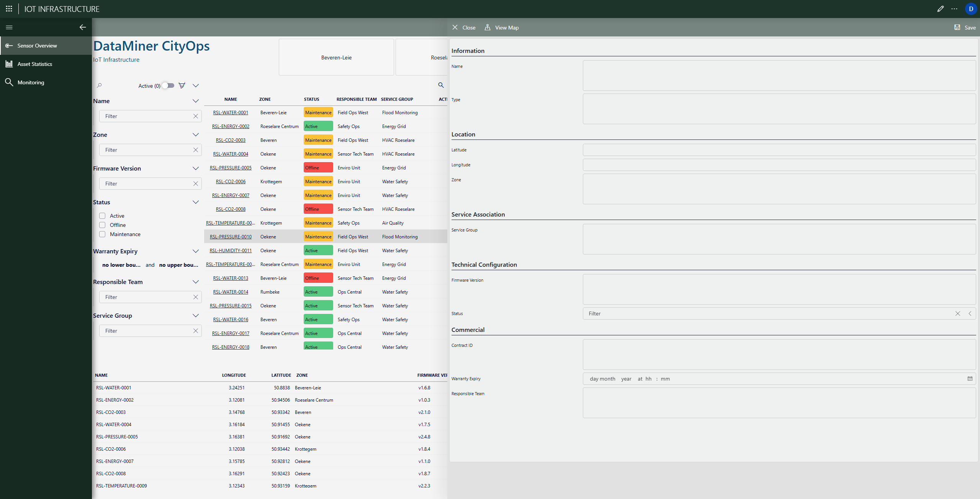Collapse the Responsible Team filter section

click(x=196, y=282)
